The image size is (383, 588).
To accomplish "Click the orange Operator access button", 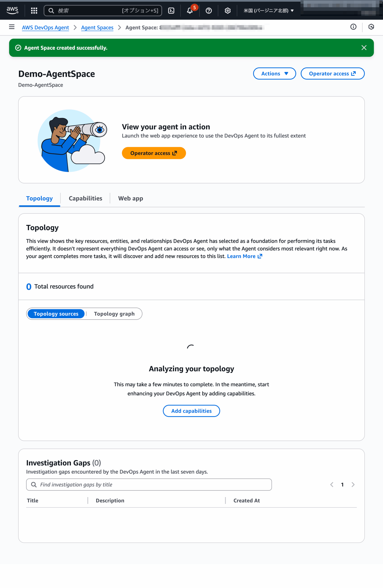I will [154, 153].
